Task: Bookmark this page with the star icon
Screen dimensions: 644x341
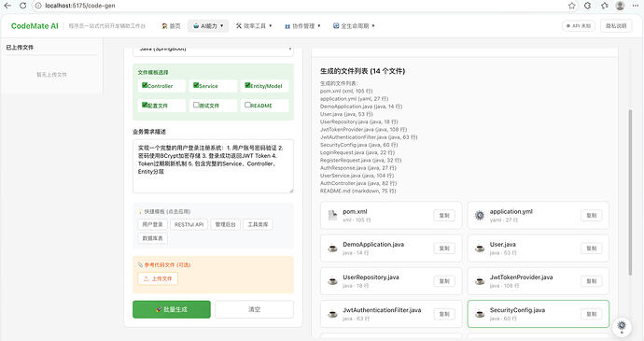Action: [x=572, y=6]
